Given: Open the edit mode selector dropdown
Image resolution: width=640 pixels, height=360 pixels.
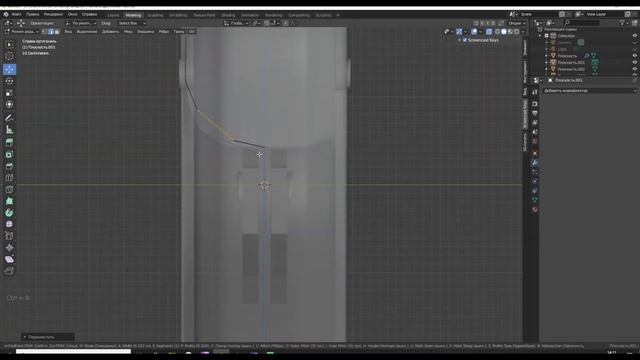Looking at the screenshot, I should pos(22,31).
